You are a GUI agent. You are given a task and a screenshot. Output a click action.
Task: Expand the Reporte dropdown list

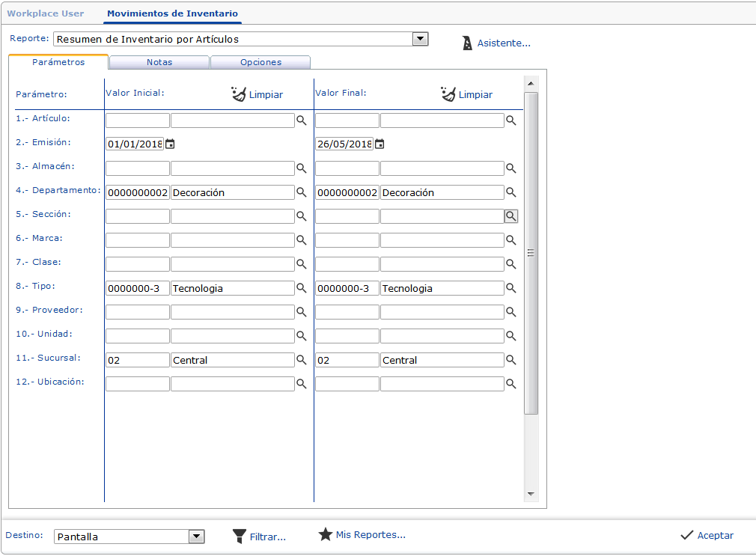point(421,39)
